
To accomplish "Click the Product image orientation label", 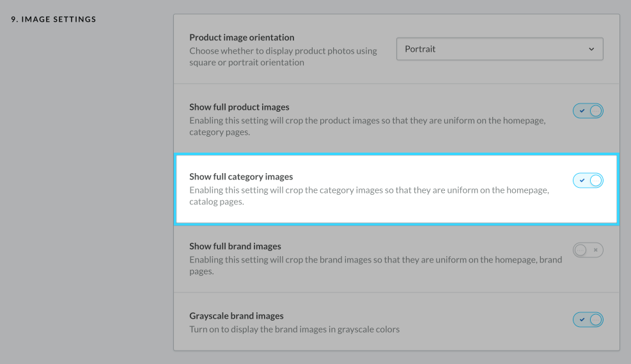I will 242,38.
